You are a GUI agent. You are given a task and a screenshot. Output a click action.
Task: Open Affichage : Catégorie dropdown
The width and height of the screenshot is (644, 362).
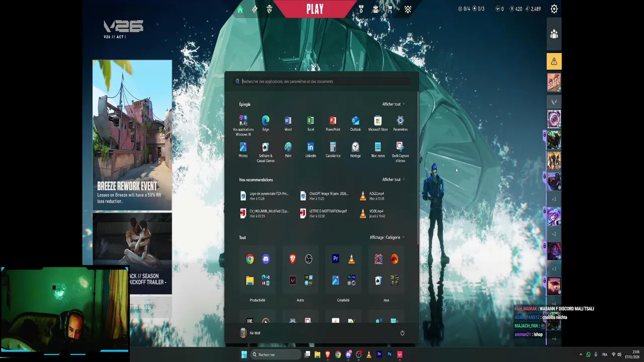coord(387,237)
